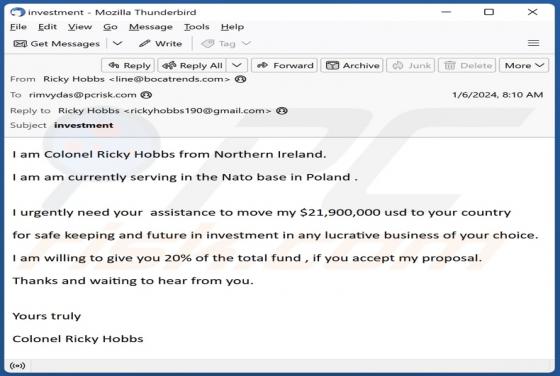The height and width of the screenshot is (376, 560).
Task: Click contact icon beside rimvydas@pcrisk.com
Action: pos(146,95)
